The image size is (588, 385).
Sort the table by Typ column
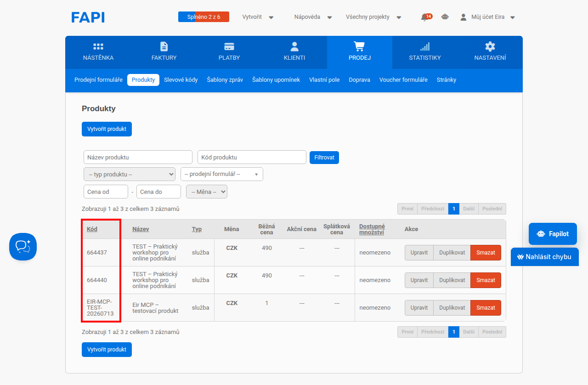(197, 229)
